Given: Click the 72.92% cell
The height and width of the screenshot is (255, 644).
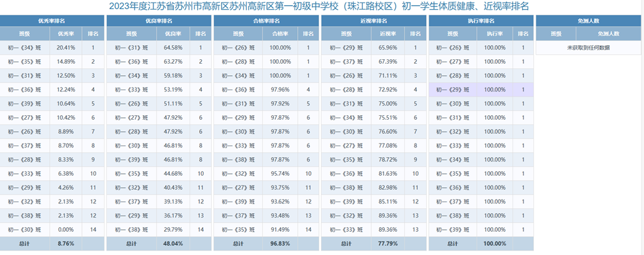Looking at the screenshot, I should point(387,90).
